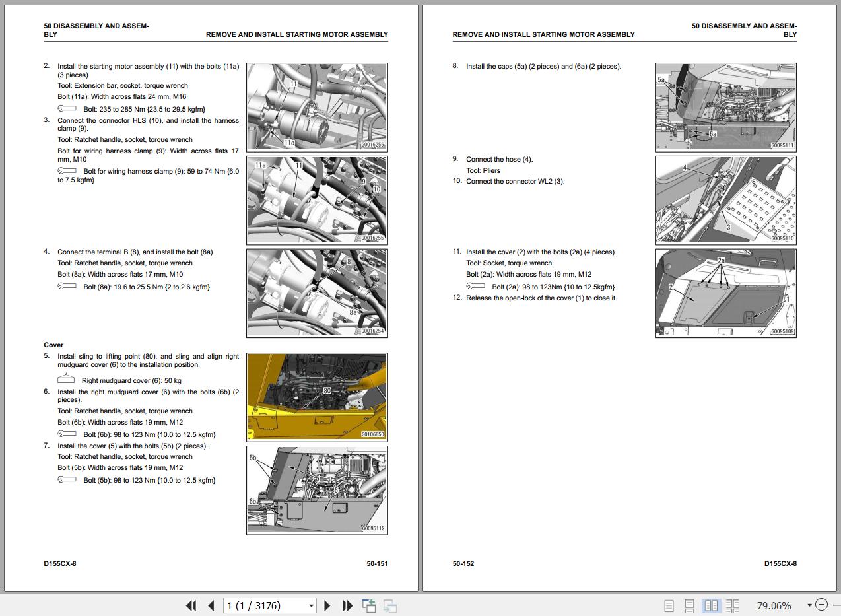The height and width of the screenshot is (616, 841).
Task: Click the hose connection diagram G0095110
Action: coord(725,199)
